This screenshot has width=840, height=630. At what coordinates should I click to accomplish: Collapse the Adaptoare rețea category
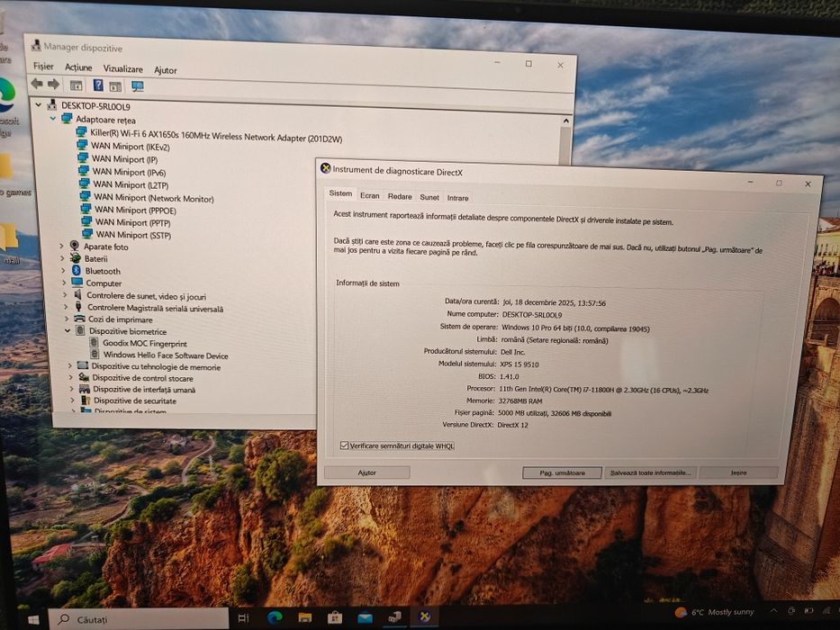53,119
